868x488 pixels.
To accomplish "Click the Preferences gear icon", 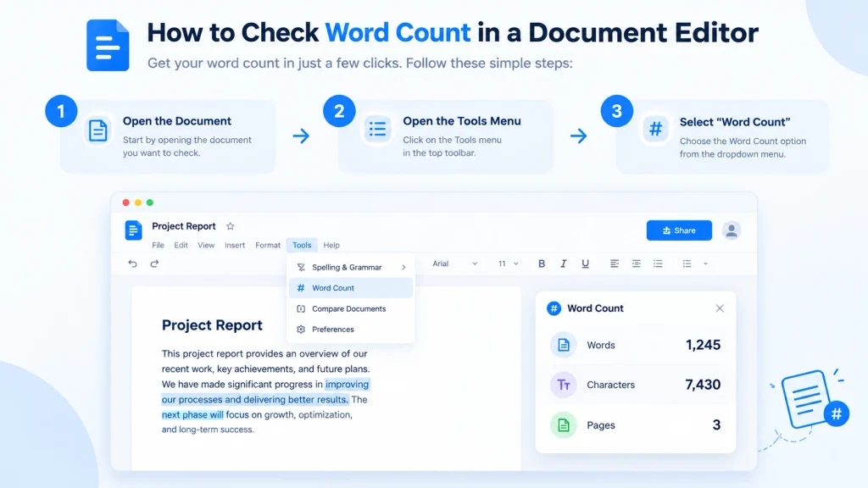I will (x=301, y=330).
